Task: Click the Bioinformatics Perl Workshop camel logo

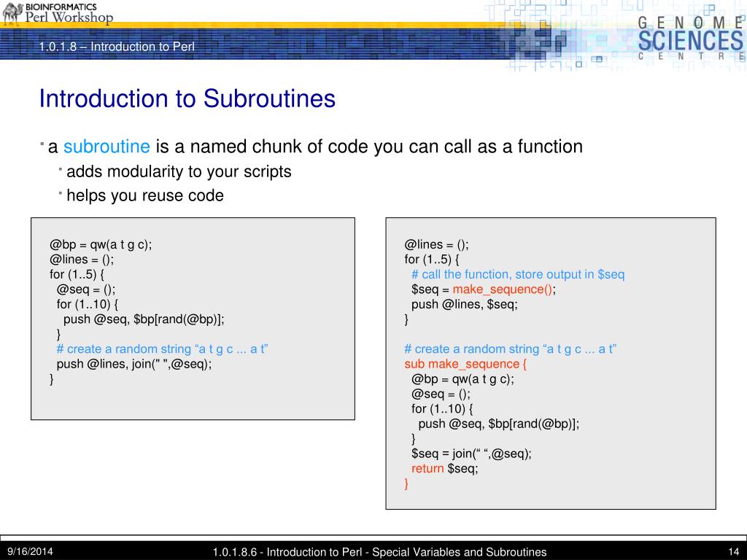Action: pyautogui.click(x=58, y=13)
